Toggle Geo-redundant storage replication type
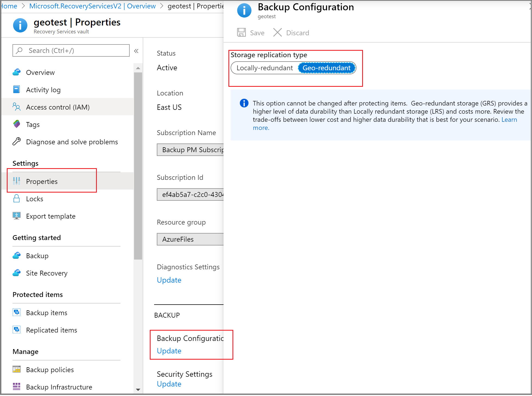This screenshot has height=396, width=532. coord(327,68)
